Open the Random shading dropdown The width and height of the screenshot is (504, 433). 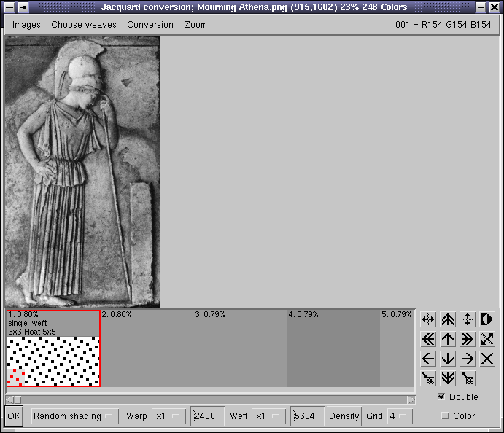point(75,416)
